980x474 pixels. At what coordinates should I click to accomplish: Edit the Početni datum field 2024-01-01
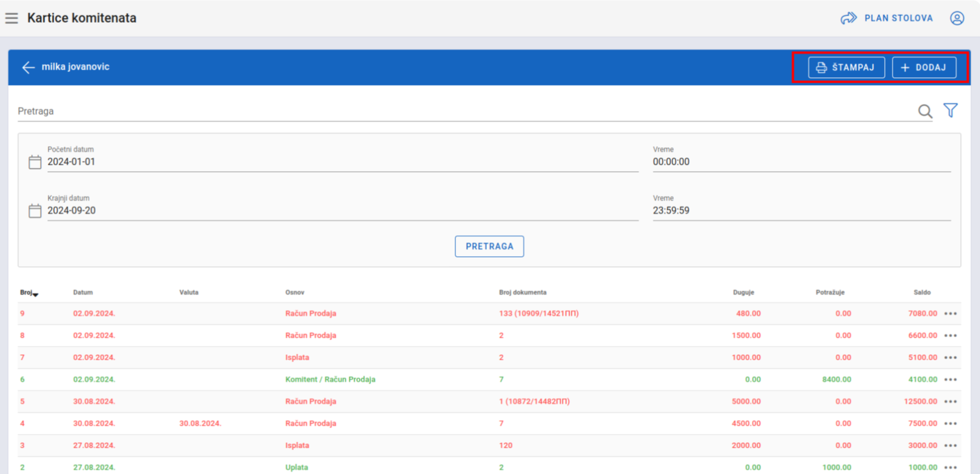343,162
